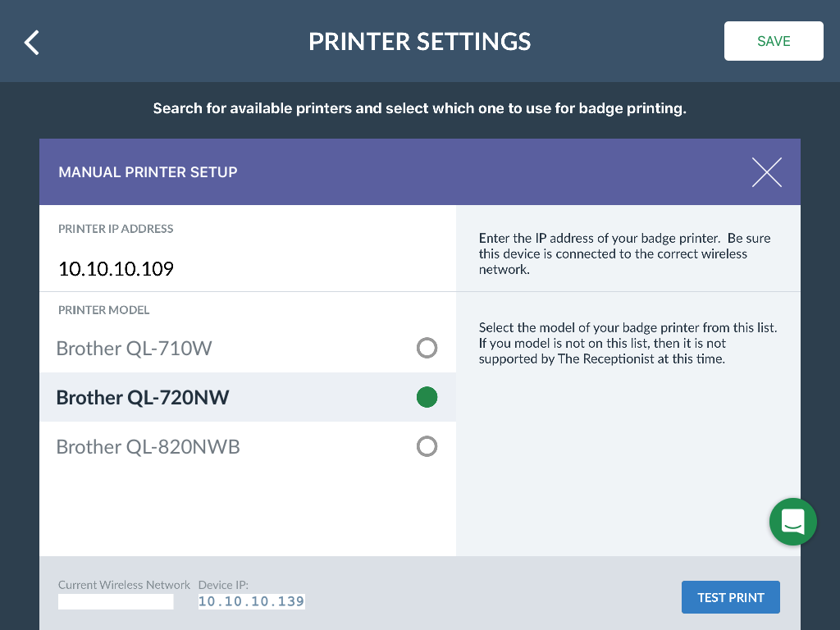Close the Manual Printer Setup panel
This screenshot has height=630, width=840.
point(767,172)
